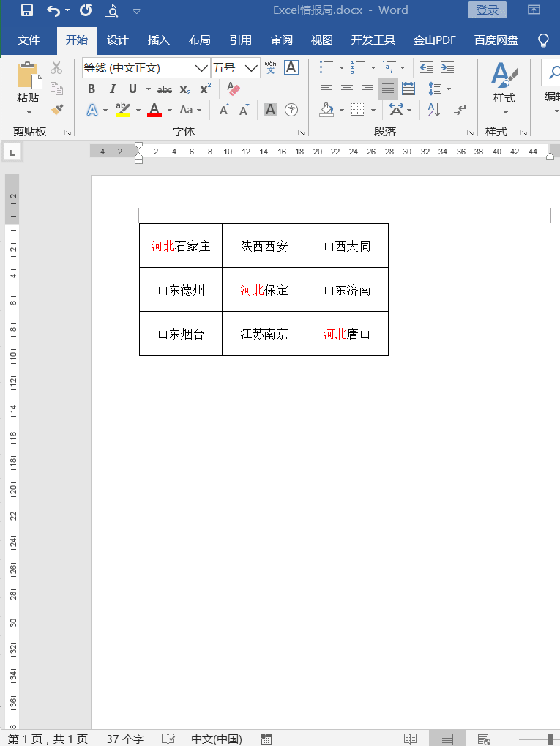Open the phonetic guide (wén) tool

pyautogui.click(x=270, y=67)
